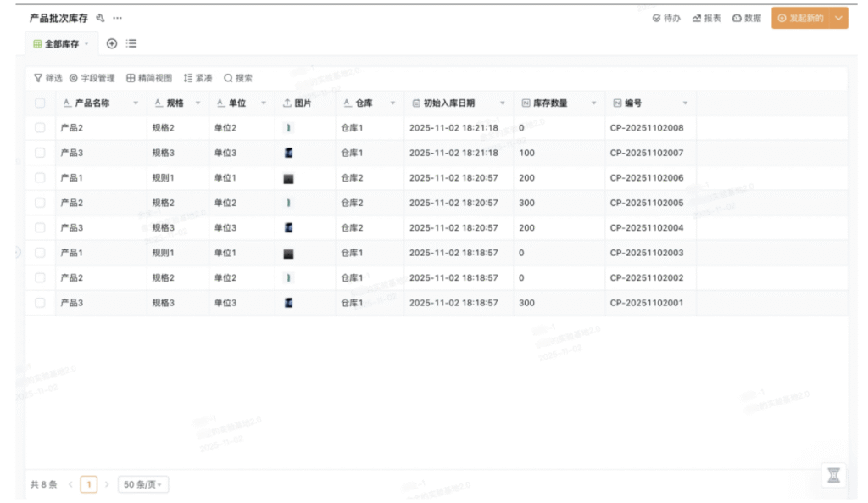
Task: Open product image thumbnail in CP-20251102006 row
Action: click(288, 178)
